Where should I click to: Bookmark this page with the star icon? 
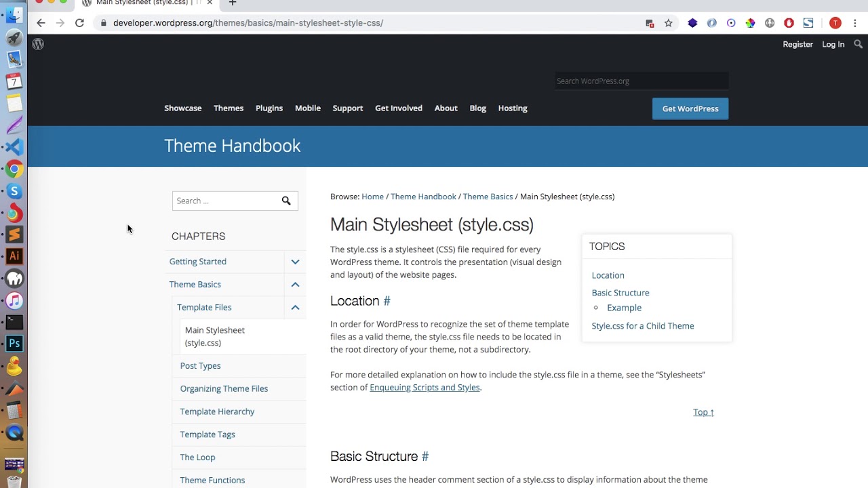(669, 23)
